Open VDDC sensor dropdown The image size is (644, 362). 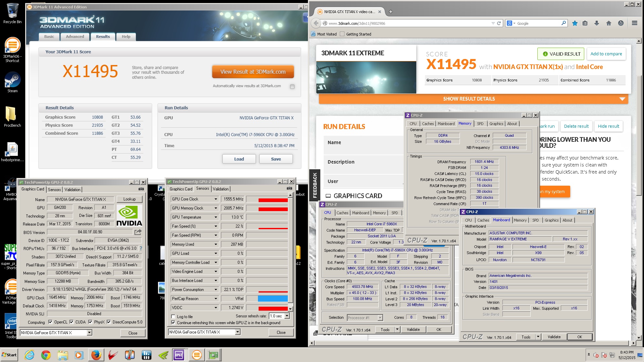pyautogui.click(x=216, y=308)
